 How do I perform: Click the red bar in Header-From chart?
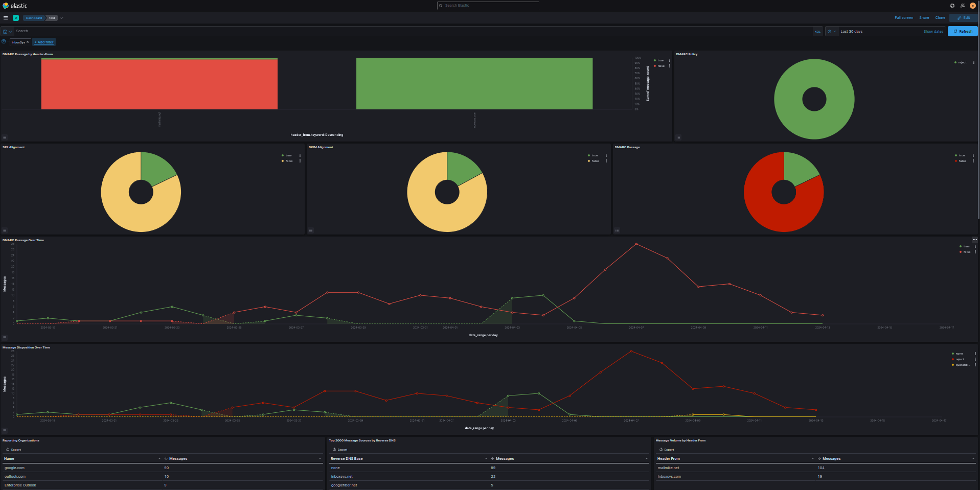pos(159,84)
